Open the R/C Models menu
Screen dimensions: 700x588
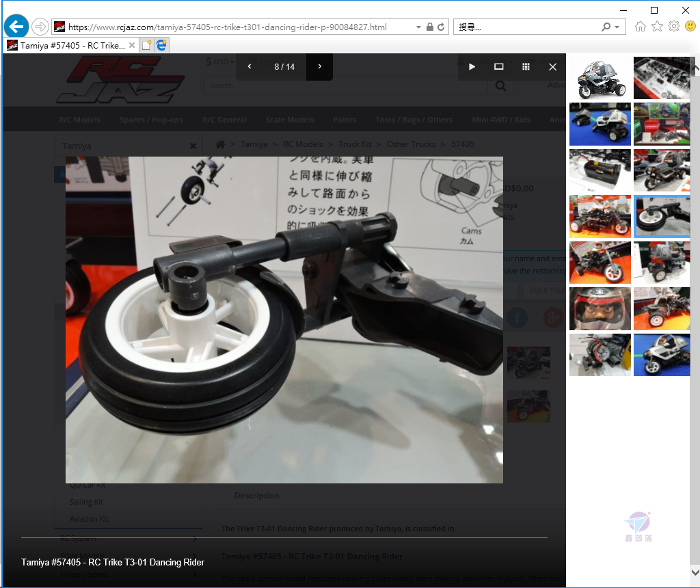[80, 120]
